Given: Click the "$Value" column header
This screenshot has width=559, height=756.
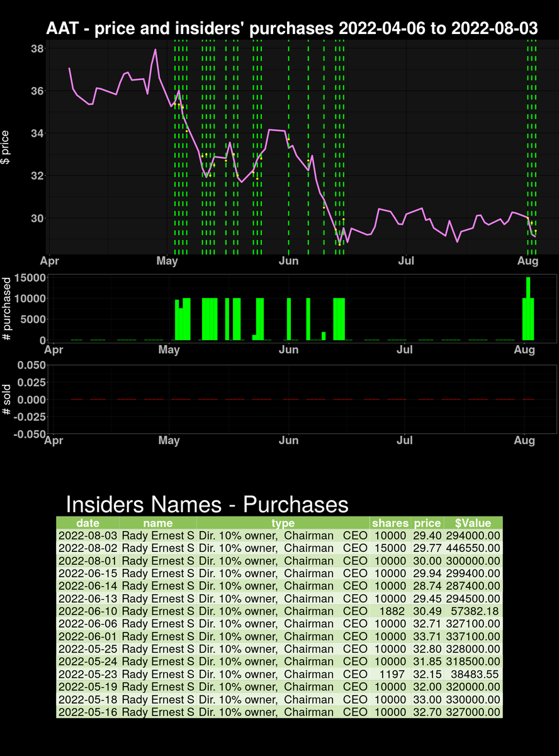Looking at the screenshot, I should pyautogui.click(x=473, y=523).
